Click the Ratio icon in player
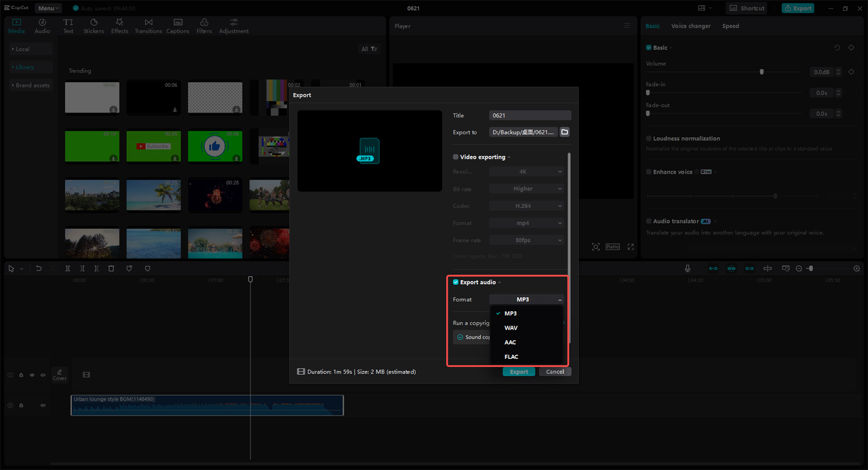The height and width of the screenshot is (470, 868). (x=612, y=247)
